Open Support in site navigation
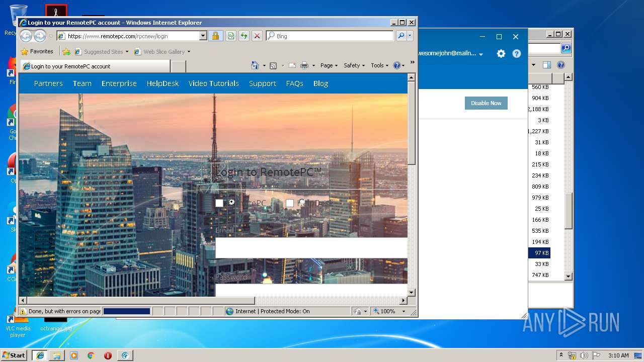644x362 pixels. coord(263,83)
